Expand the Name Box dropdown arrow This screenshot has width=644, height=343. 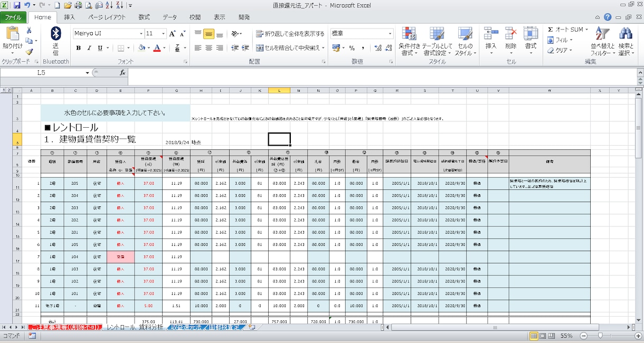(x=87, y=73)
